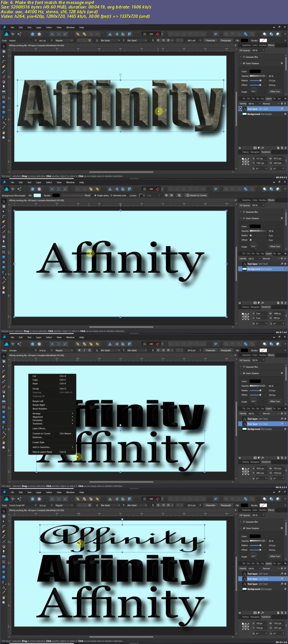Choose the hand View tool in the first frame

[x=4, y=132]
